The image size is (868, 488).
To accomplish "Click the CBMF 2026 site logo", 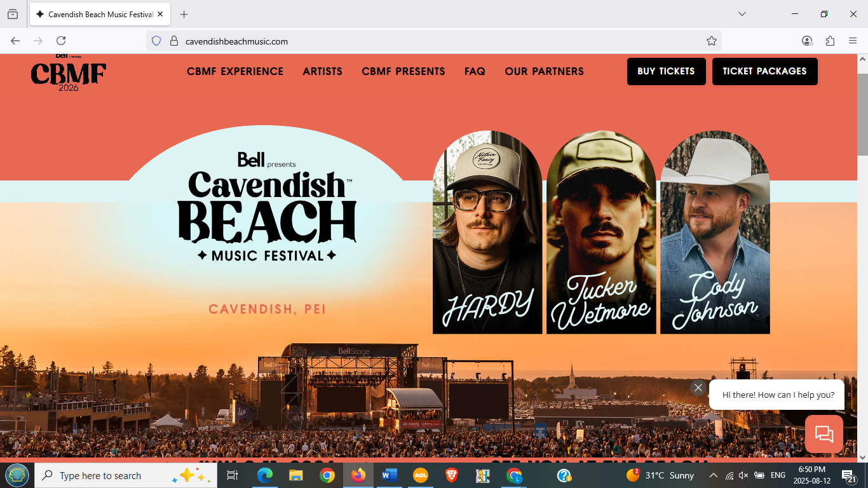I will [69, 73].
